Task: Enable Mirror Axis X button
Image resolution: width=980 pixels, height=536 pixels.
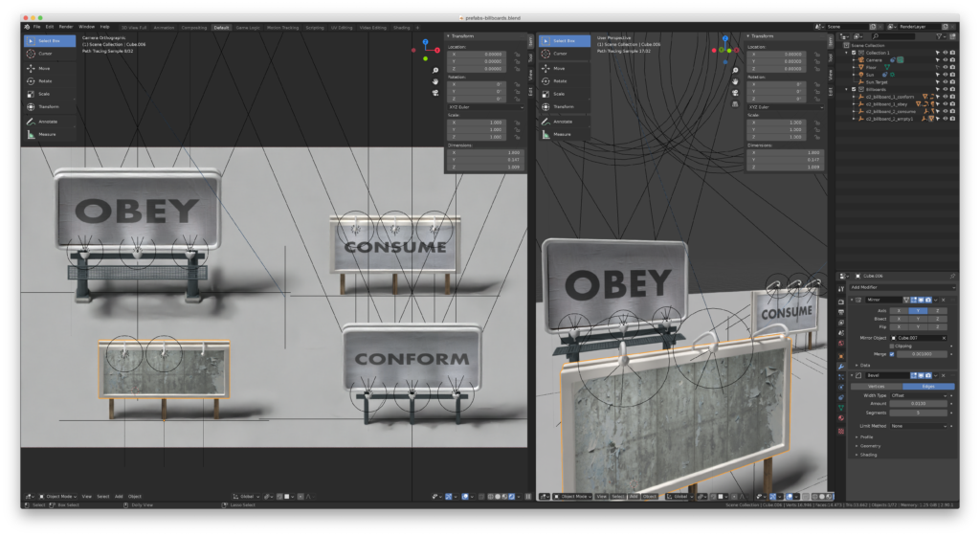Action: [x=899, y=310]
